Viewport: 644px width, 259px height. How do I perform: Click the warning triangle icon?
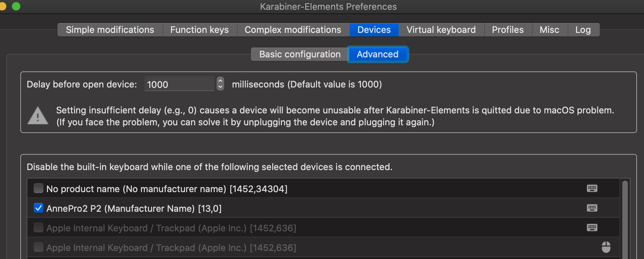(x=38, y=115)
